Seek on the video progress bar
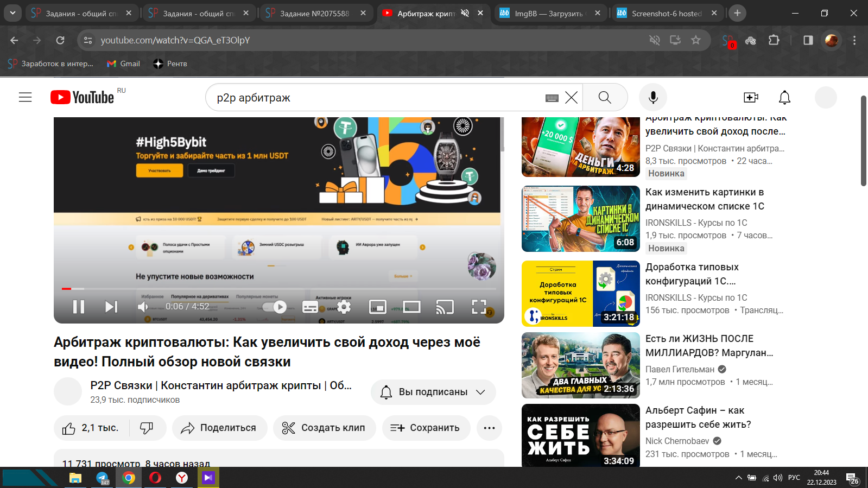This screenshot has height=488, width=868. click(278, 288)
